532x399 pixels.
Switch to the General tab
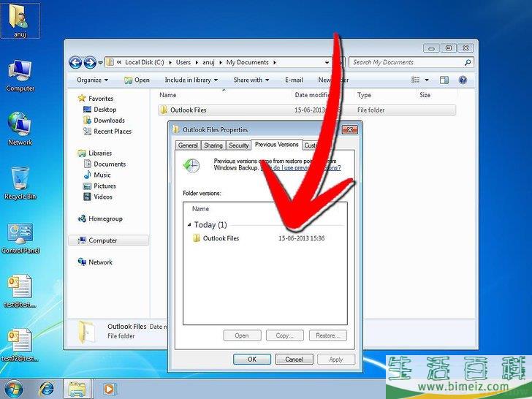pyautogui.click(x=188, y=145)
